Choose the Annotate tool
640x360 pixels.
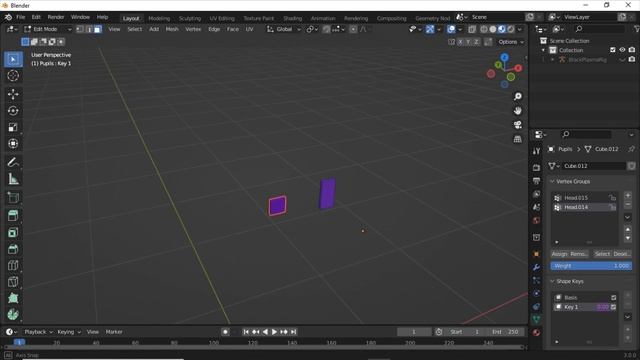(x=13, y=162)
